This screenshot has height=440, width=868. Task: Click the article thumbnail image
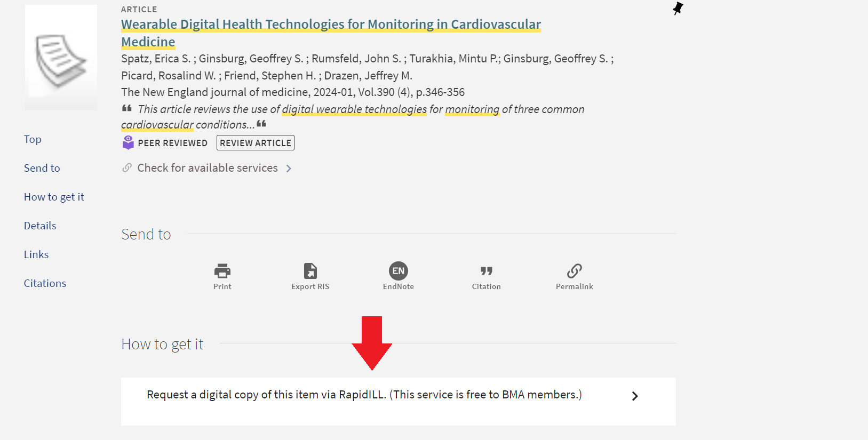pos(61,58)
